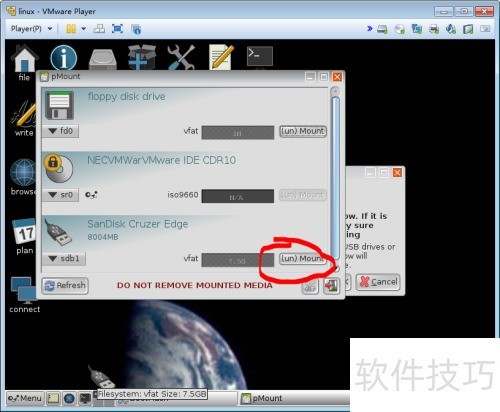Click the taskbar browser globe icon
Image resolution: width=500 pixels, height=412 pixels.
69,398
